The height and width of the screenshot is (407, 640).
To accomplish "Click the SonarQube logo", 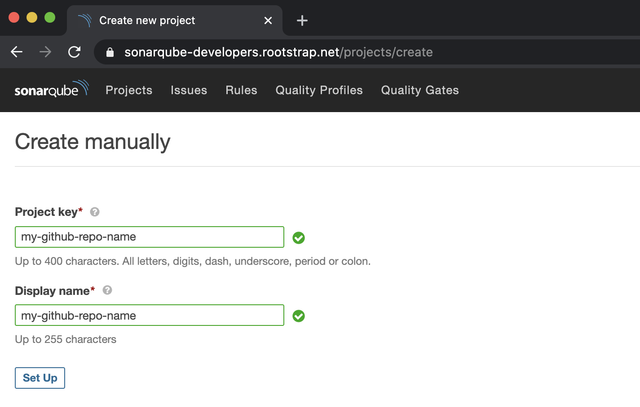I will pyautogui.click(x=51, y=90).
